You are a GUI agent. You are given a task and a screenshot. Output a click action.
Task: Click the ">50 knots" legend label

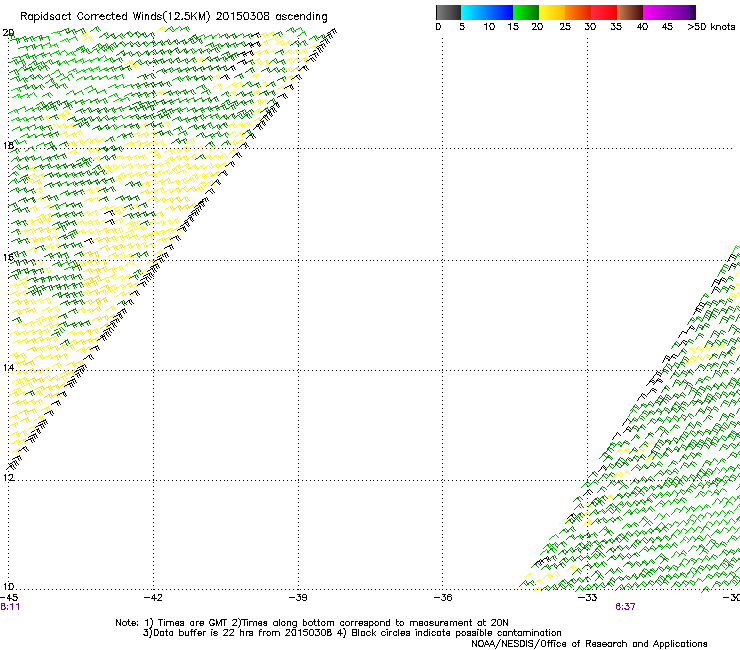711,27
